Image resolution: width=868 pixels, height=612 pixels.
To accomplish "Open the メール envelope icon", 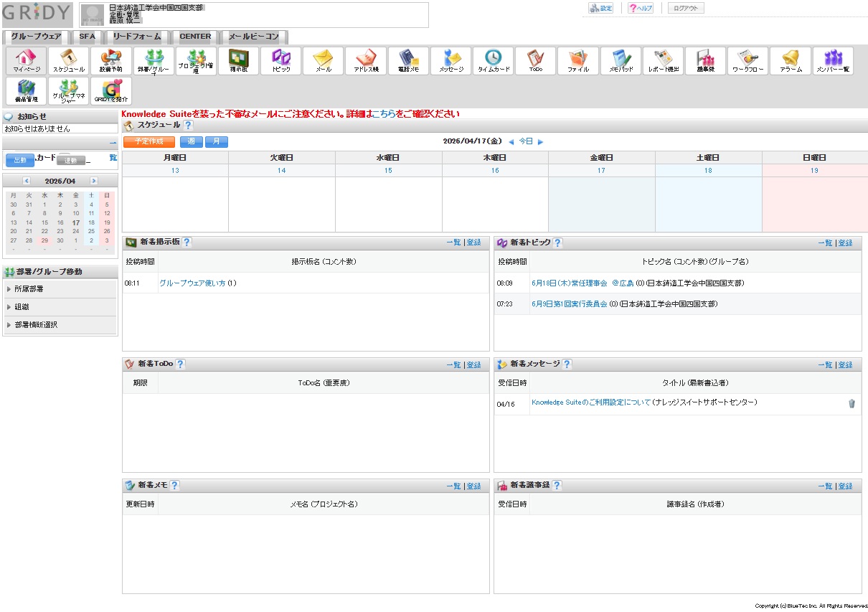I will click(x=324, y=61).
